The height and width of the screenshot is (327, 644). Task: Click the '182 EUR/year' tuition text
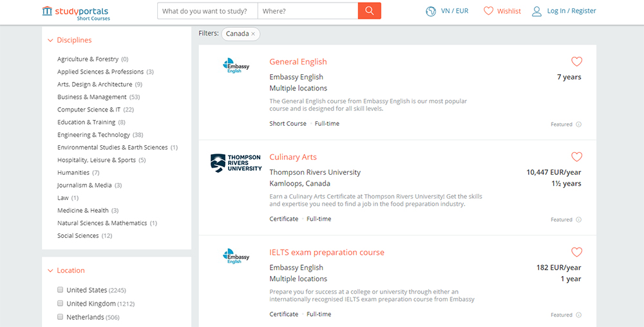coord(558,268)
